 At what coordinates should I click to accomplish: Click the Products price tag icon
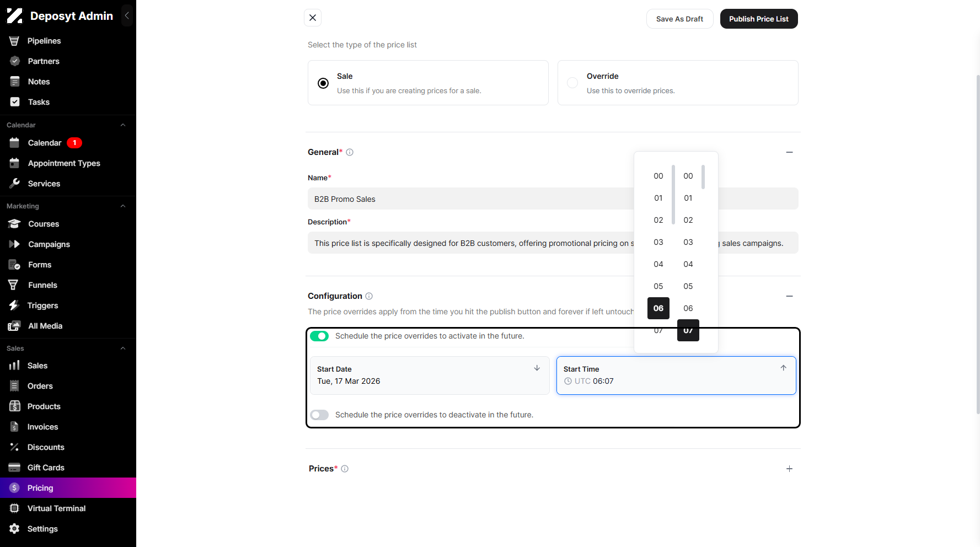[14, 406]
